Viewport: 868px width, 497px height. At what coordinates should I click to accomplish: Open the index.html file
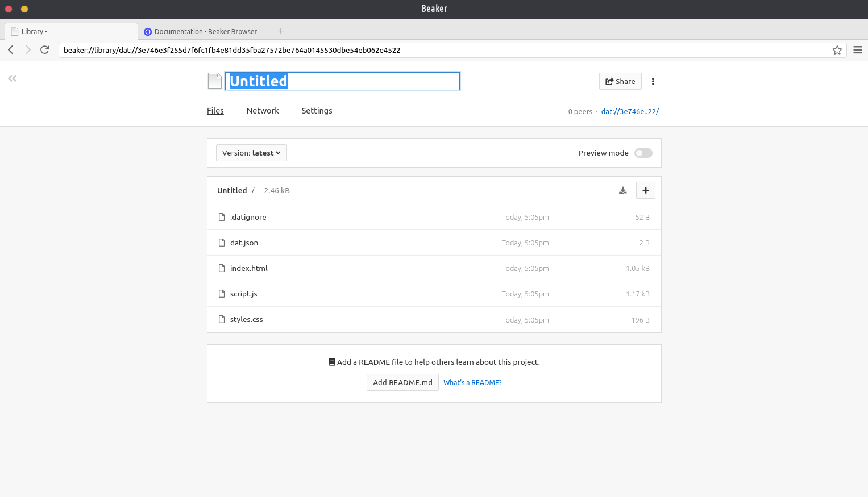248,268
